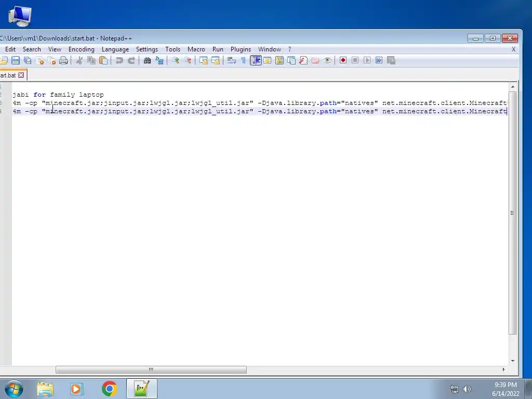Click the horizontal scrollbar right arrow
The height and width of the screenshot is (399, 532).
click(503, 369)
